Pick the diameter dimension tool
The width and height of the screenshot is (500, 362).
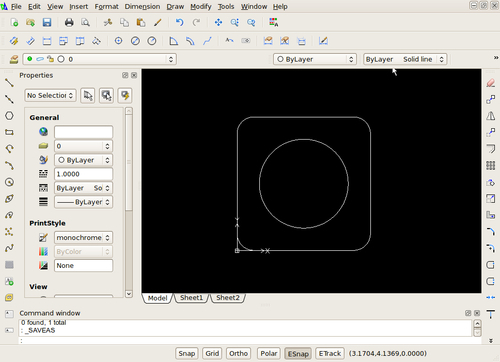(135, 41)
